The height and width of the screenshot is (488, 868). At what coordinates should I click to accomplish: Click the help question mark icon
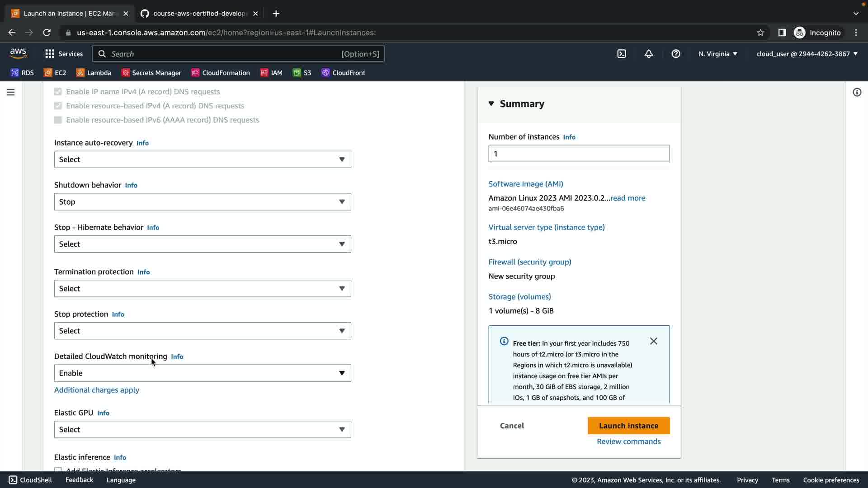tap(676, 54)
